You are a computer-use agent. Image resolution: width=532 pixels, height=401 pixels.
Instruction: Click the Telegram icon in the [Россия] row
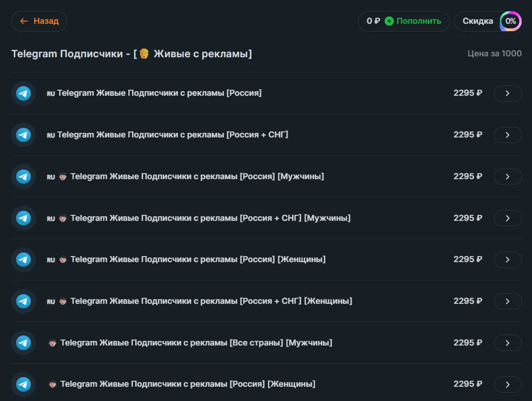pyautogui.click(x=23, y=93)
